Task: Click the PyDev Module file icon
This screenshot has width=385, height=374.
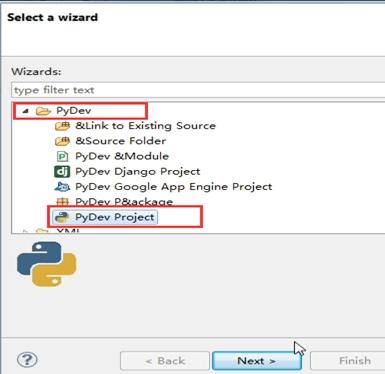Action: [62, 156]
